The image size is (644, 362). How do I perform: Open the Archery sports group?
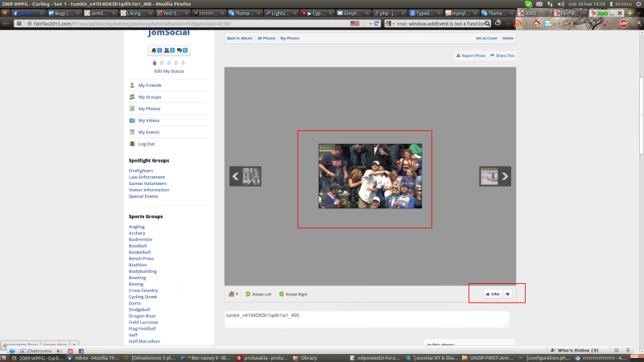pyautogui.click(x=137, y=233)
